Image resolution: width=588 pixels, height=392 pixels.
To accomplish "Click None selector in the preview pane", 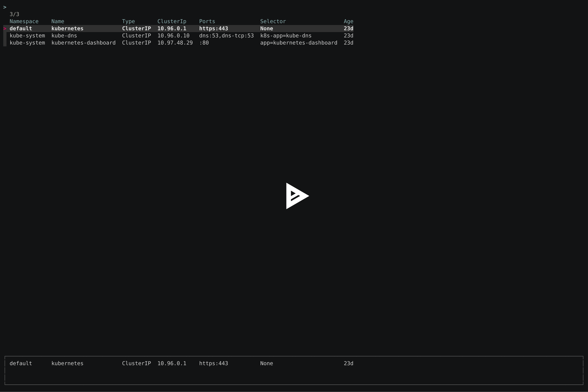I will pos(266,363).
